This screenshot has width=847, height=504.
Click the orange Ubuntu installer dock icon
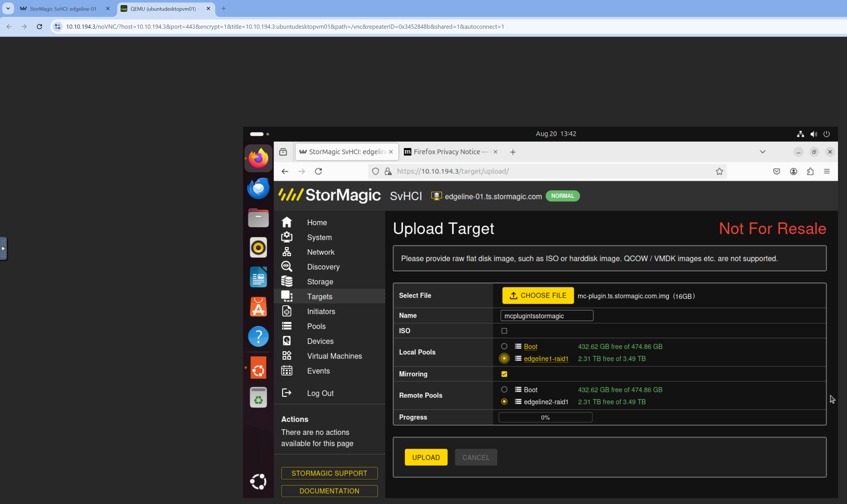coord(258,367)
